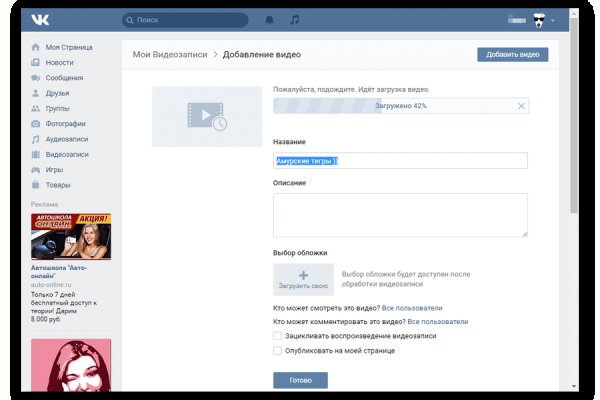Click the VK logo icon
Viewport: 600px width, 400px height.
click(40, 19)
